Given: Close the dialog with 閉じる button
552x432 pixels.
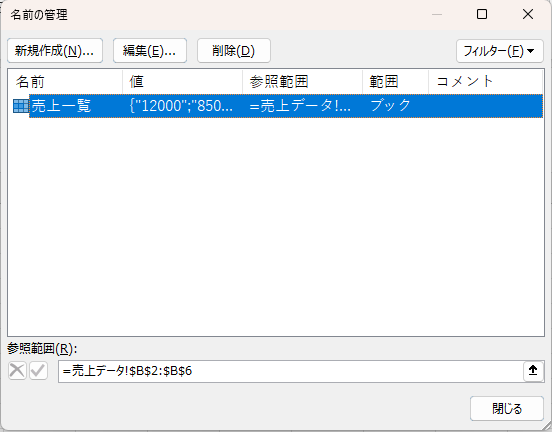Looking at the screenshot, I should (507, 408).
